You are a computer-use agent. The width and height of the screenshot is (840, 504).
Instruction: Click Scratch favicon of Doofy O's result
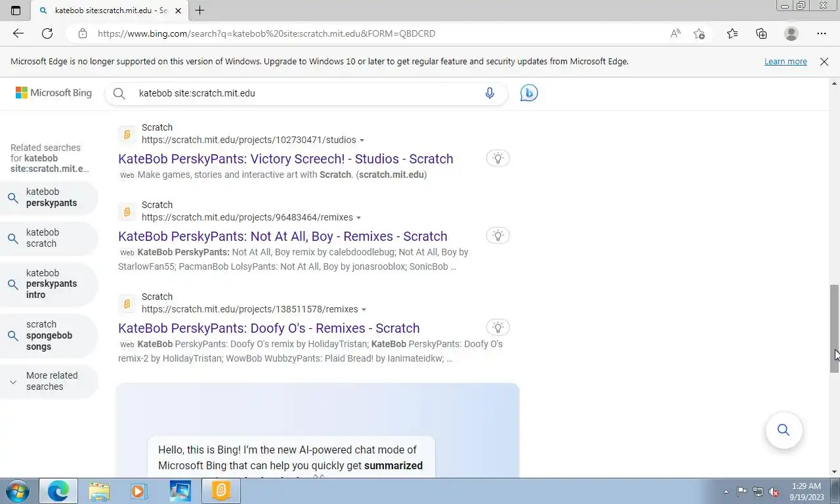pyautogui.click(x=127, y=304)
